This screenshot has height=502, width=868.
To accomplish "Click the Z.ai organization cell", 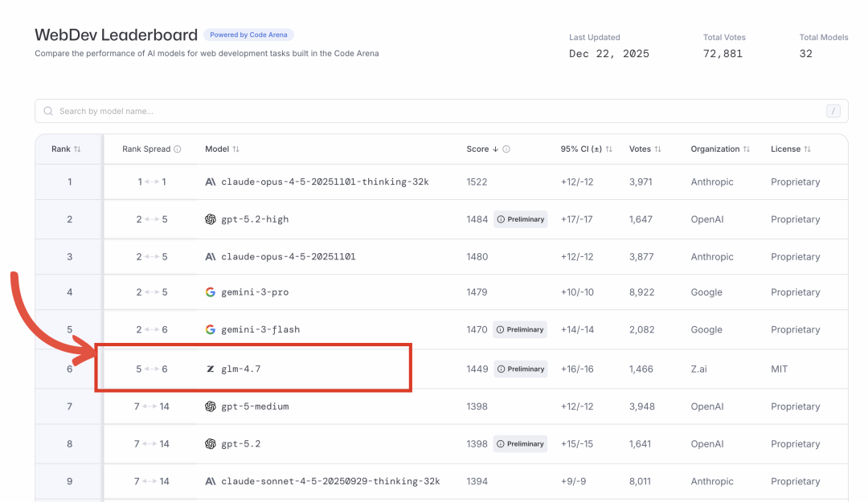I will coord(698,369).
